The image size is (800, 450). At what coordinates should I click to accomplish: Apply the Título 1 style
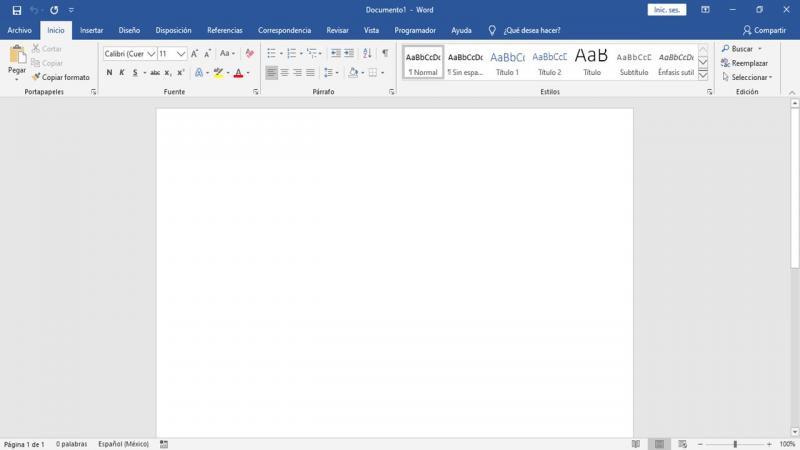click(x=507, y=63)
